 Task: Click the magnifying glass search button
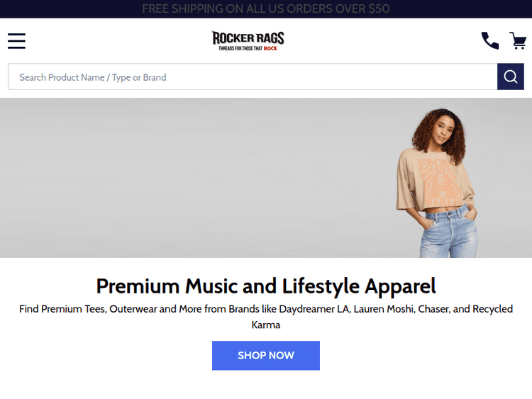(x=510, y=77)
